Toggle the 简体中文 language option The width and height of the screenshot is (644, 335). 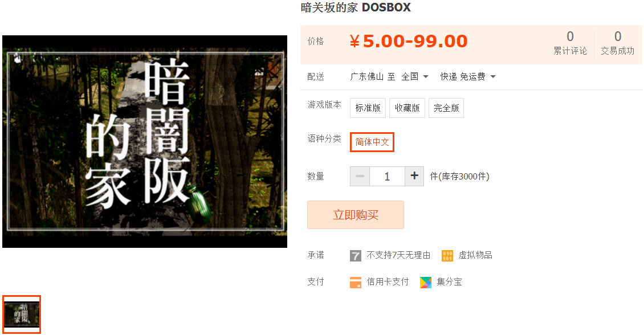click(x=372, y=142)
